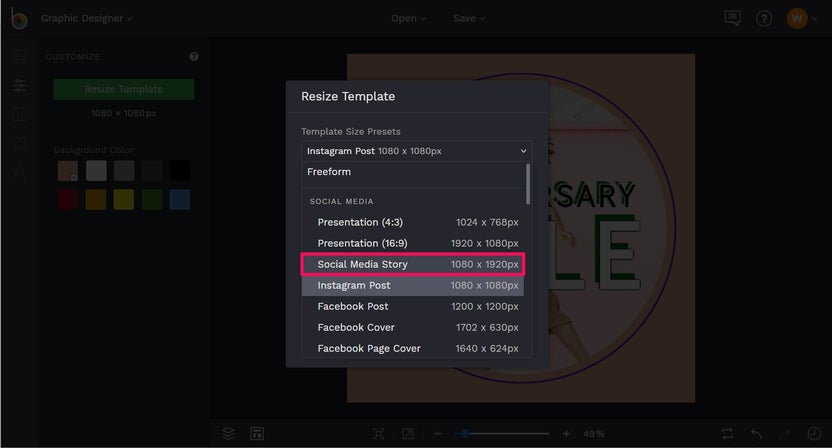
Task: Open the feedback chat icon
Action: [732, 19]
